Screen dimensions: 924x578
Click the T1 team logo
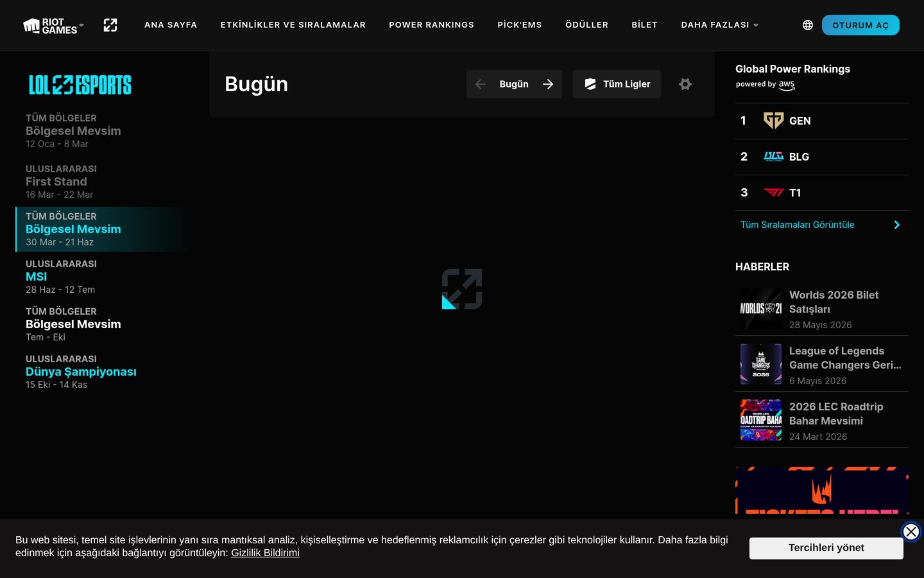[x=773, y=193]
